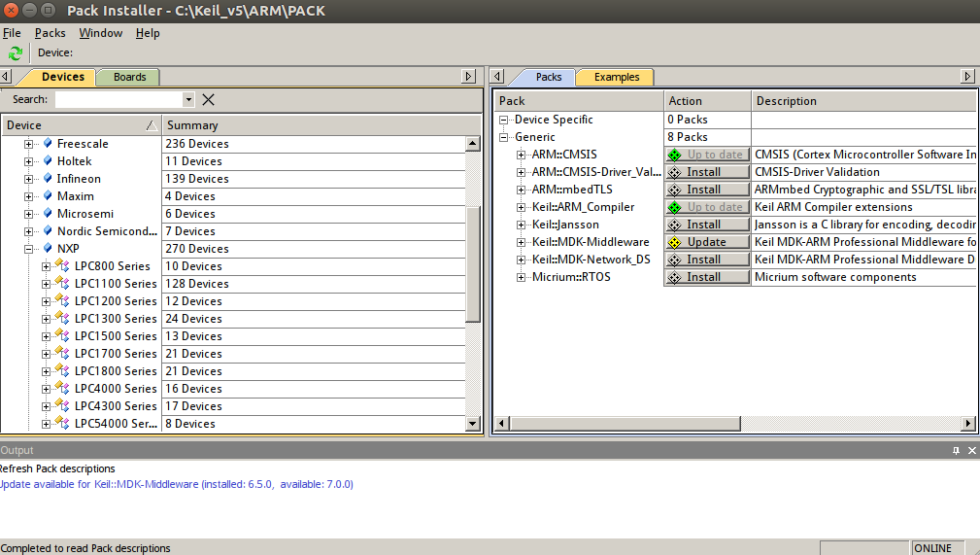
Task: Click the Keil::MDK-Middleware update available link
Action: coord(177,484)
